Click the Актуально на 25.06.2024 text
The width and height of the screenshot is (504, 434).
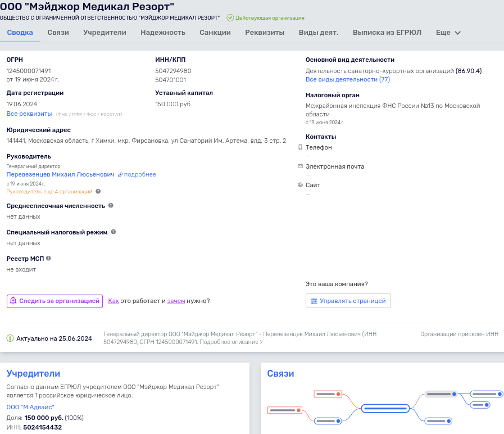[54, 338]
